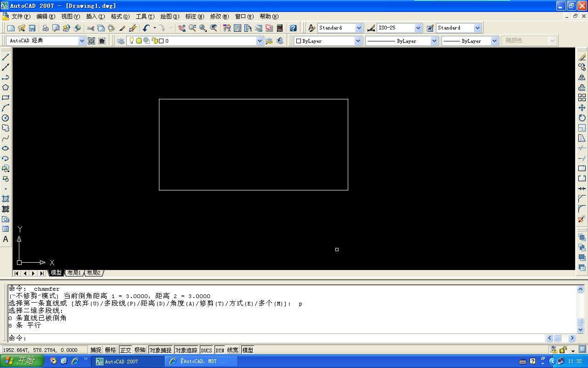The image size is (588, 368).
Task: Switch to the 布局1 layout tab
Action: coord(74,273)
